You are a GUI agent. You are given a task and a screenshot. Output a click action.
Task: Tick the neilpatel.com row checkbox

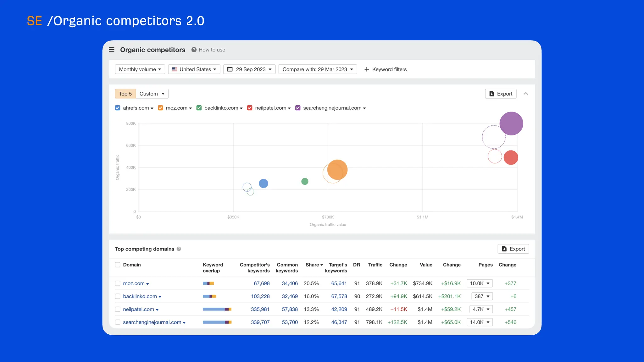(x=118, y=309)
